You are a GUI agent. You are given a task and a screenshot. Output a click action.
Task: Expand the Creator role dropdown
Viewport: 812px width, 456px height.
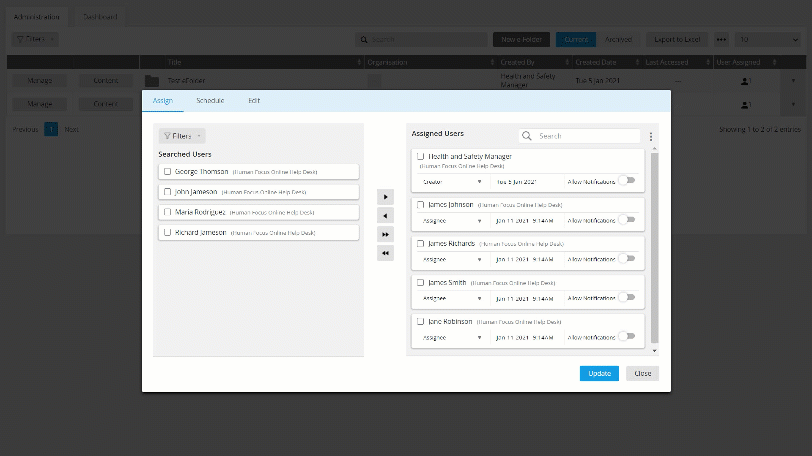(x=452, y=181)
